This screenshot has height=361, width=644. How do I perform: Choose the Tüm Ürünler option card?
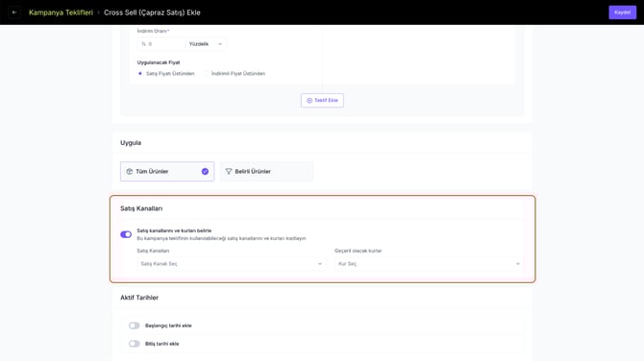tap(167, 172)
